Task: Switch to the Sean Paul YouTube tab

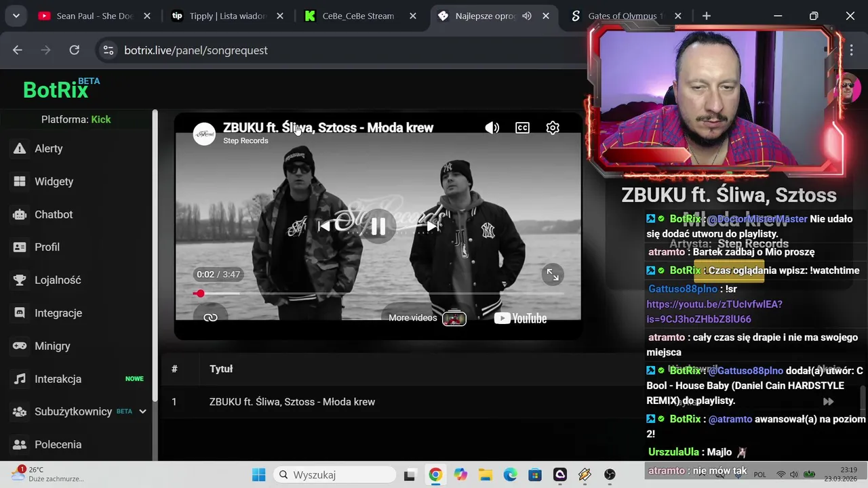Action: (95, 16)
